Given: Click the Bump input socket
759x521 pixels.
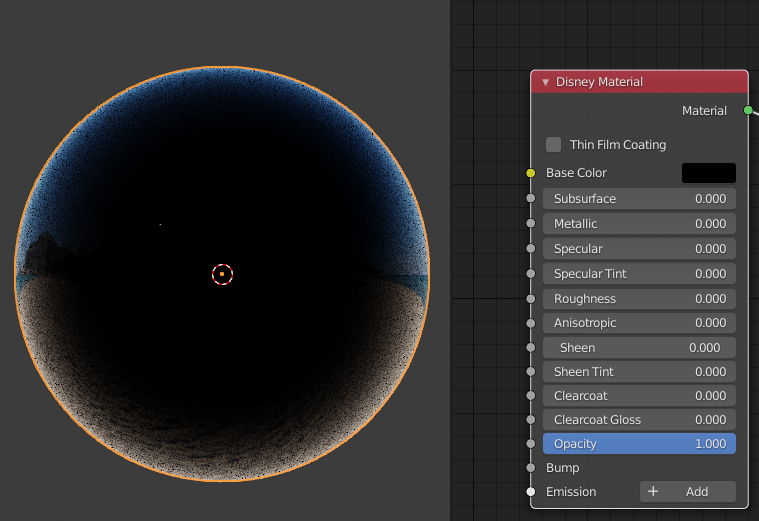Looking at the screenshot, I should click(531, 468).
